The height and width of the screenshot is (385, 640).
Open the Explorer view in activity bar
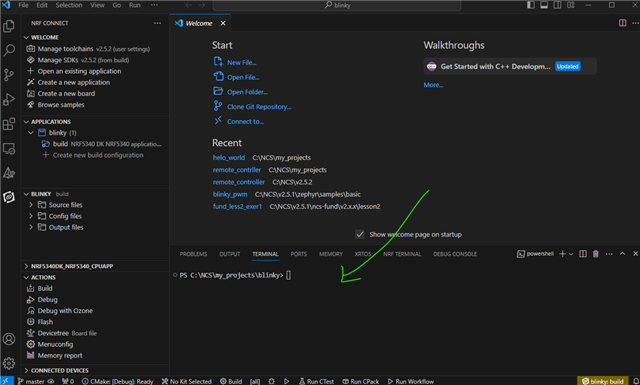9,26
